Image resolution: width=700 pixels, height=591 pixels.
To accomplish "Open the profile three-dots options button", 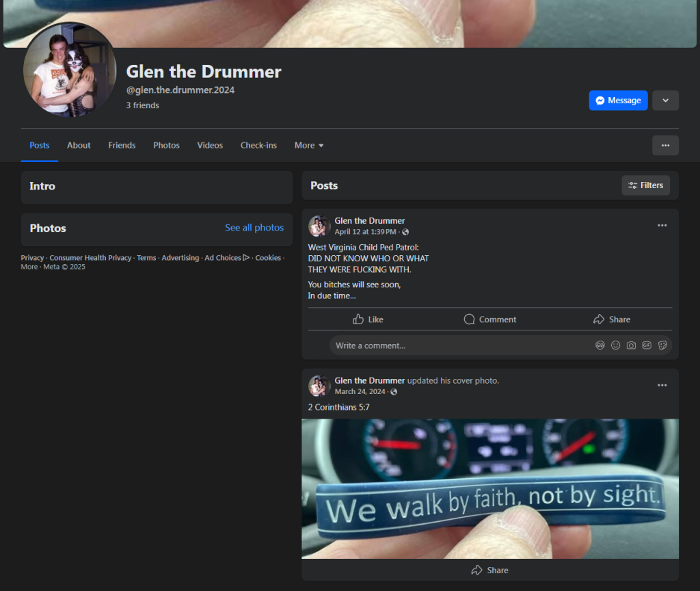I will click(665, 146).
